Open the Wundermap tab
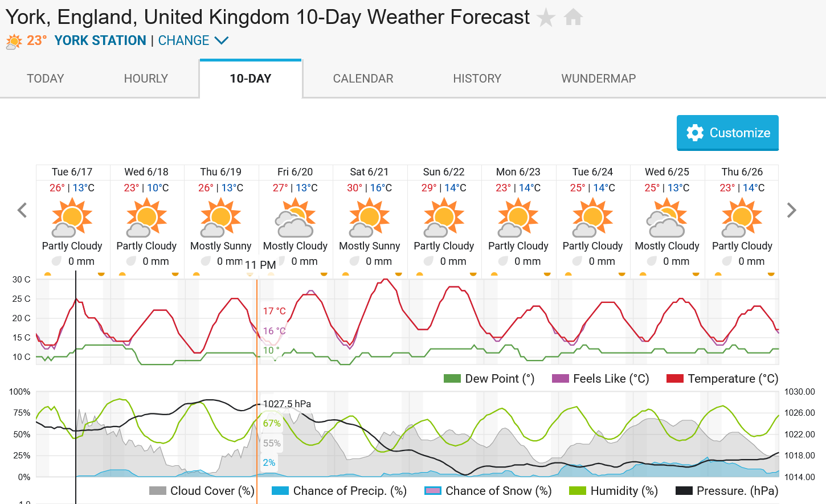Screen dimensions: 826x504 [x=598, y=79]
